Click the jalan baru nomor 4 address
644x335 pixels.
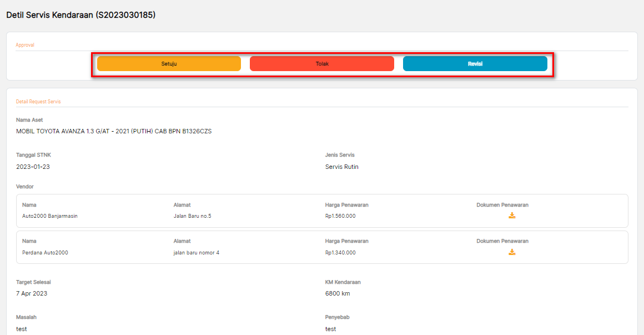click(197, 253)
